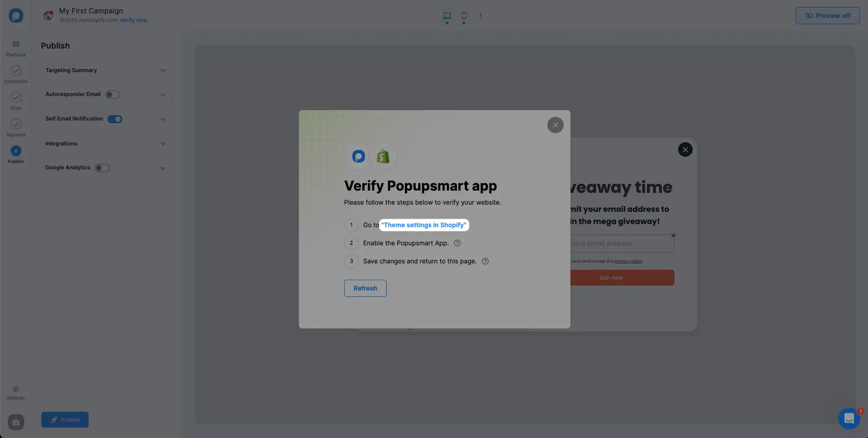
Task: Click the "Verify Popupsmart app" heading
Action: [421, 186]
